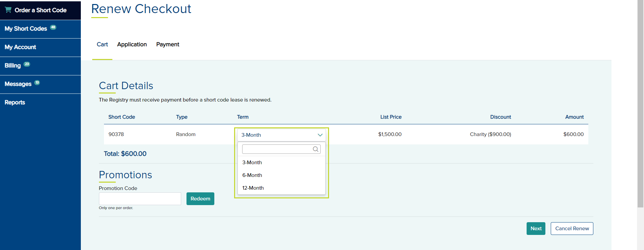Click the search box inside the Term dropdown
This screenshot has height=250, width=644.
(277, 149)
